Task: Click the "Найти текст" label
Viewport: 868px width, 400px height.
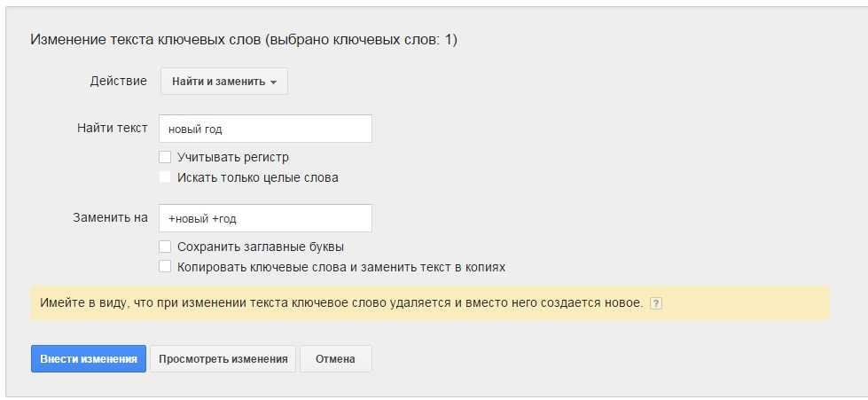Action: [113, 128]
